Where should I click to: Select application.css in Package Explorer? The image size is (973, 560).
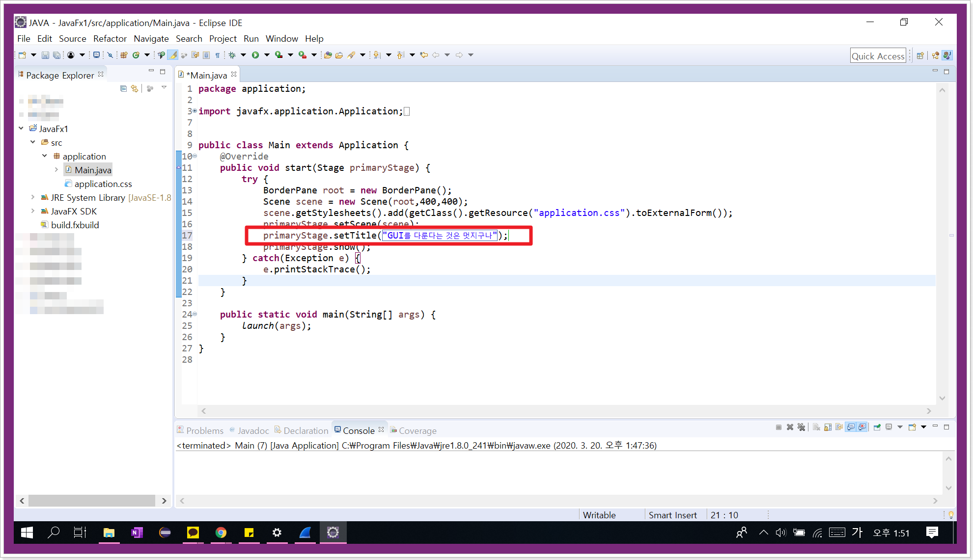click(103, 184)
